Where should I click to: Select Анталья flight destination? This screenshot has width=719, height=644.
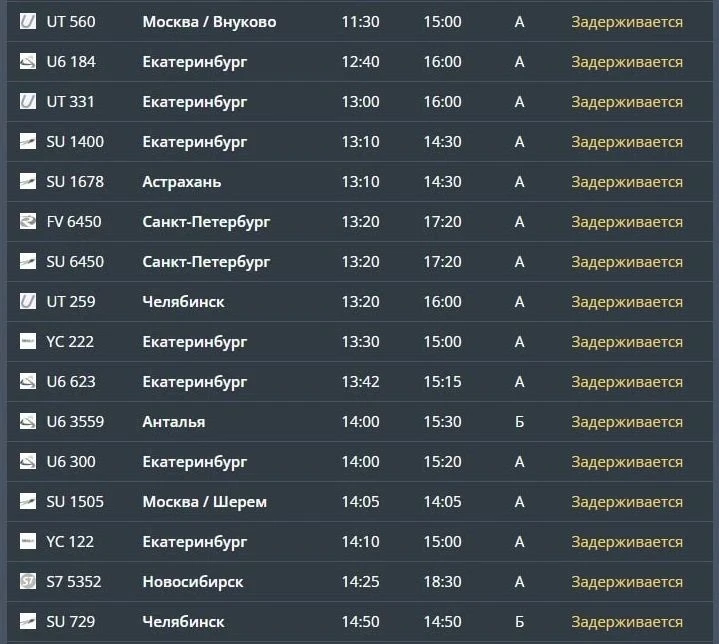click(174, 422)
